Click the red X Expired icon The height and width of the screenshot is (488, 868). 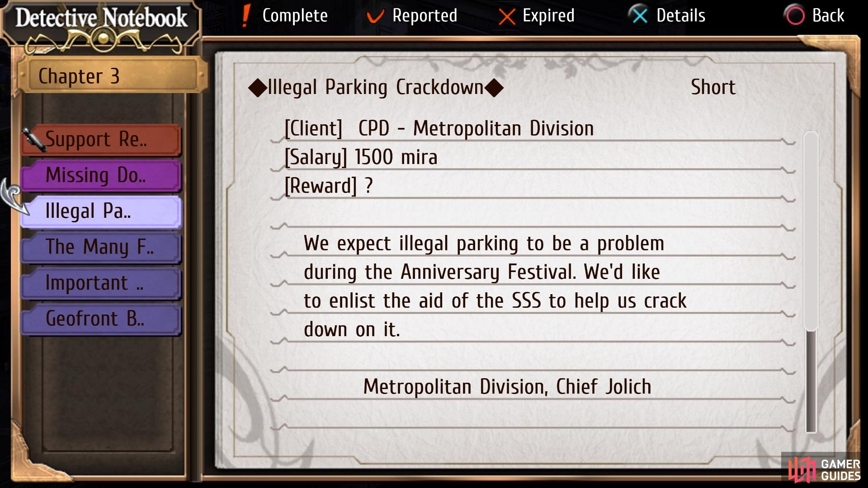pos(507,17)
